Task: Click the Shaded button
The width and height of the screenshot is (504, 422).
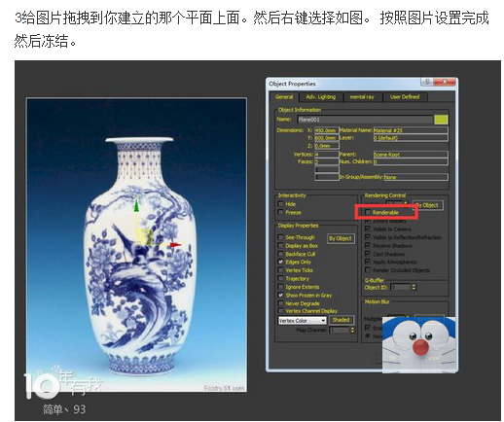Action: (342, 320)
